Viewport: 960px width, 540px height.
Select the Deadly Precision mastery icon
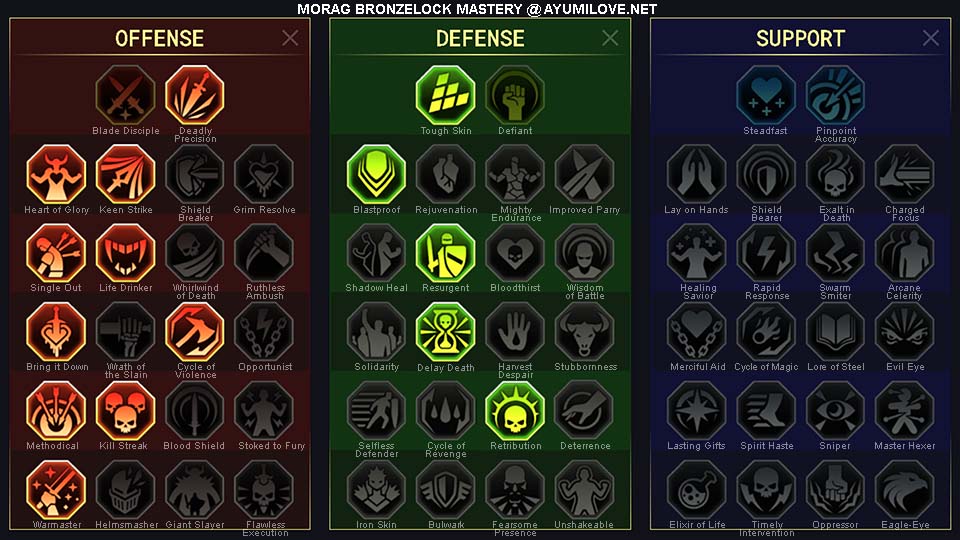[x=195, y=96]
